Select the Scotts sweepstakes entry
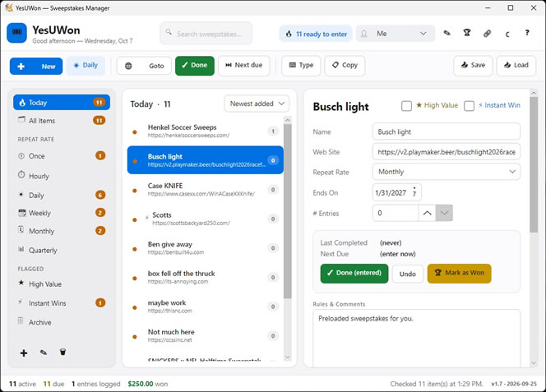This screenshot has width=546, height=392. pos(205,219)
